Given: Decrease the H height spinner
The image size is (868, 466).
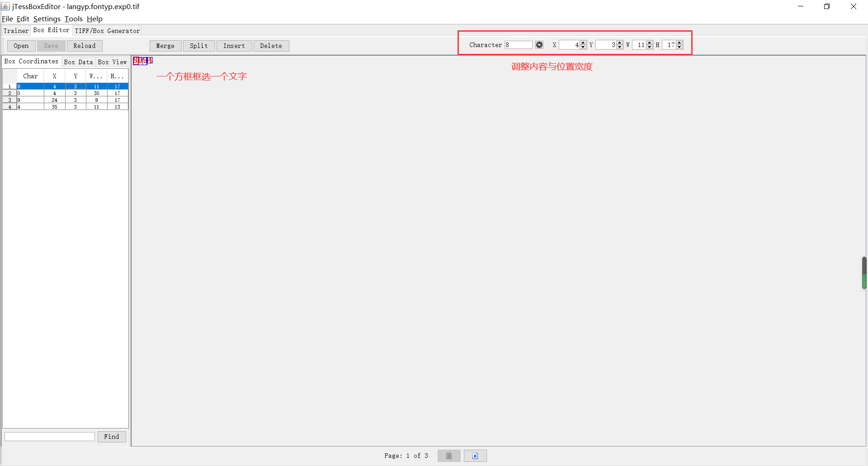Looking at the screenshot, I should (679, 47).
